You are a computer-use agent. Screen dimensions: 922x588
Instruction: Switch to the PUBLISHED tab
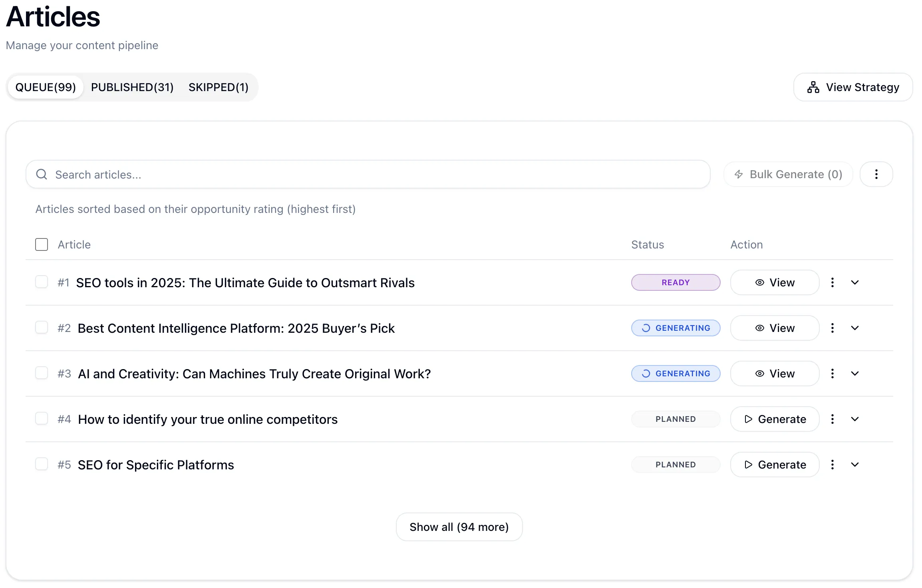pyautogui.click(x=132, y=87)
